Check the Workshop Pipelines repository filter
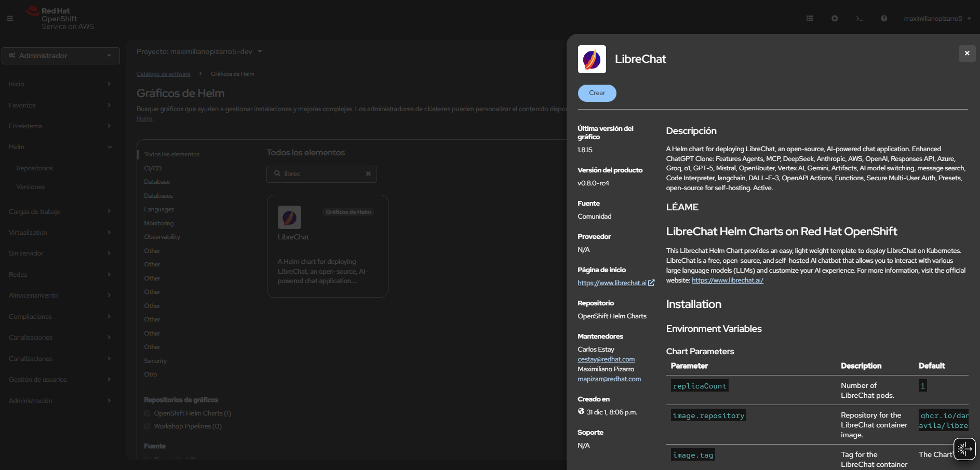 click(147, 426)
